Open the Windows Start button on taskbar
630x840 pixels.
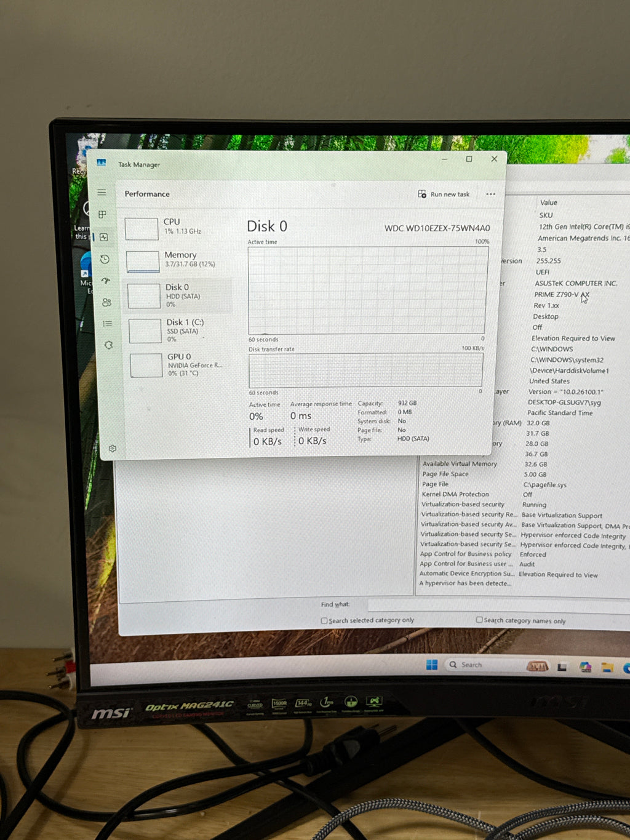432,665
